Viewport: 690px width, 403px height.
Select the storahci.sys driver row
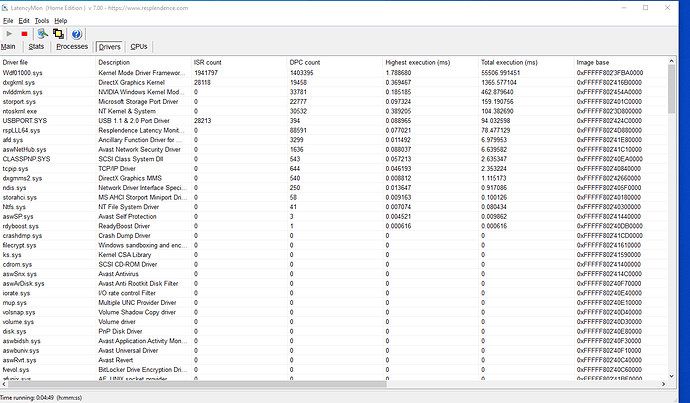click(334, 198)
